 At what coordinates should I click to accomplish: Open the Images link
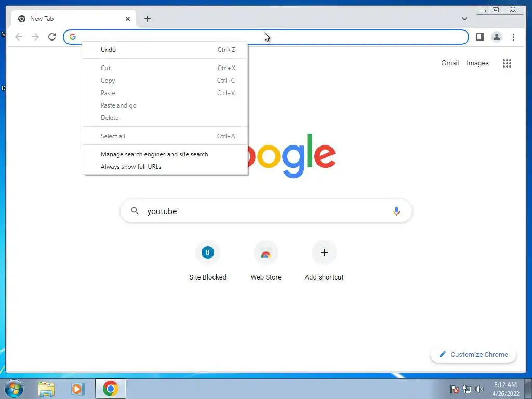pos(477,63)
